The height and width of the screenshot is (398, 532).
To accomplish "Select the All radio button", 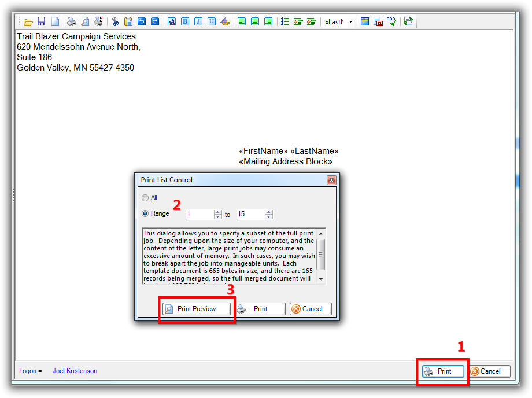I will [x=145, y=198].
